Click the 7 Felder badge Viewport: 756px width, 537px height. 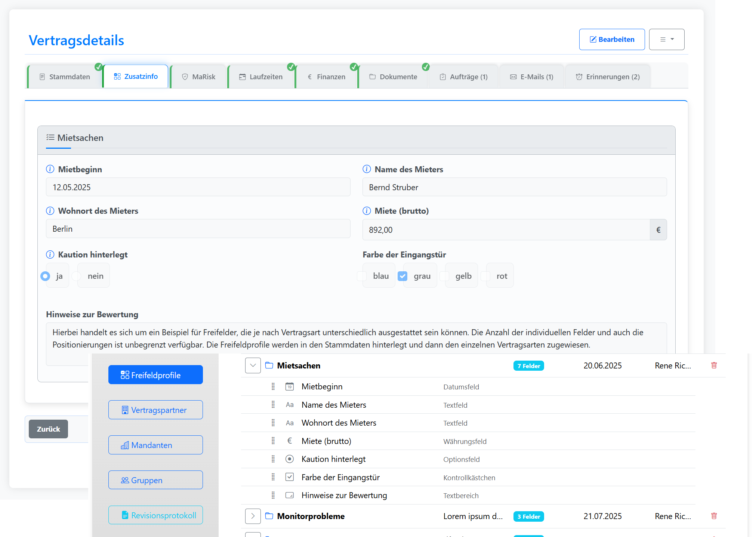coord(528,366)
